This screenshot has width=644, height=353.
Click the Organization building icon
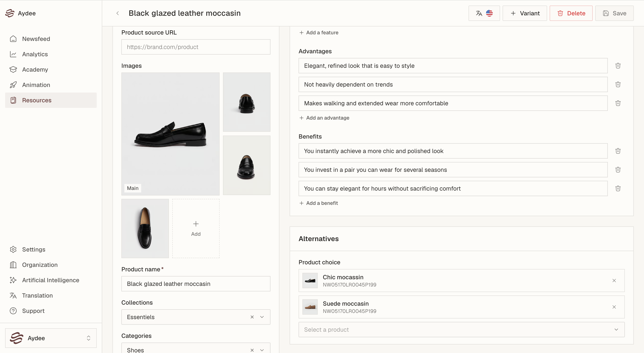[x=13, y=265]
